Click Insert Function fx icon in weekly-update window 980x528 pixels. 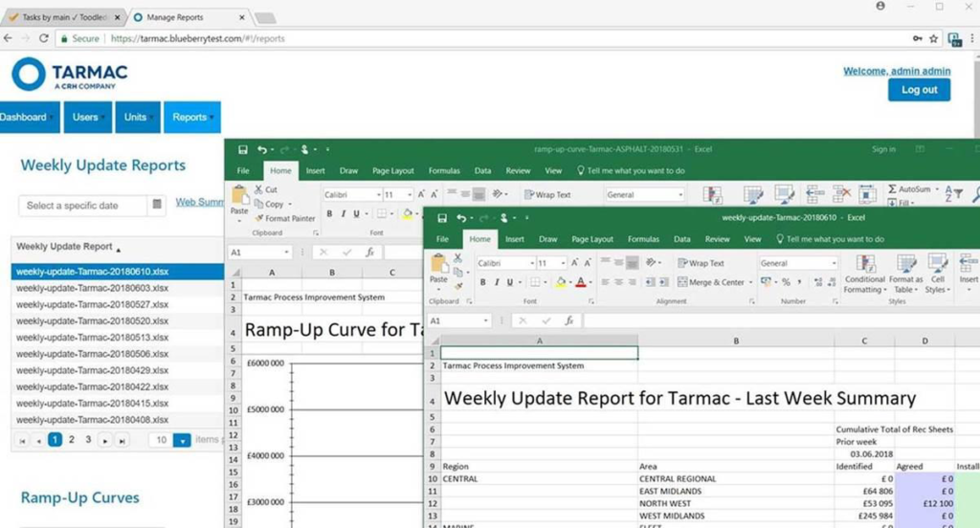click(x=568, y=320)
